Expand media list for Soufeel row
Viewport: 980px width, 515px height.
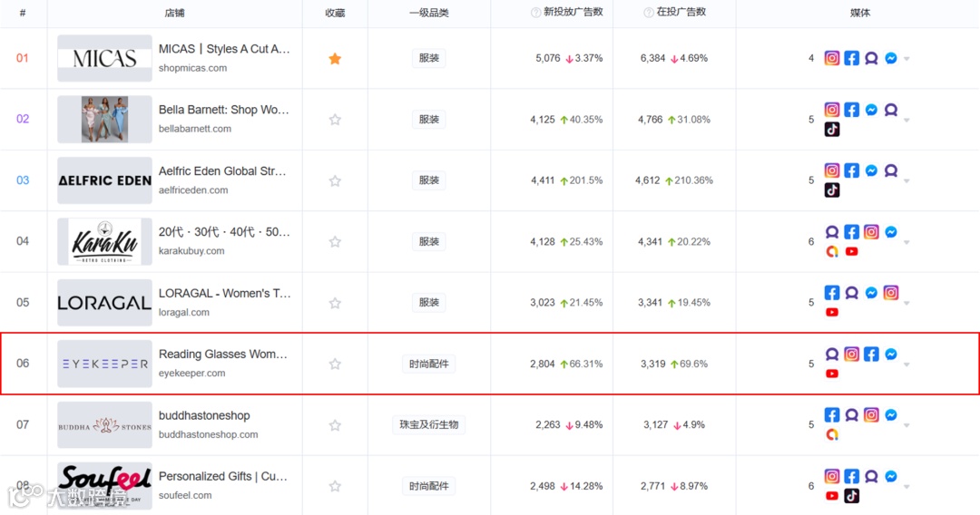[x=906, y=487]
